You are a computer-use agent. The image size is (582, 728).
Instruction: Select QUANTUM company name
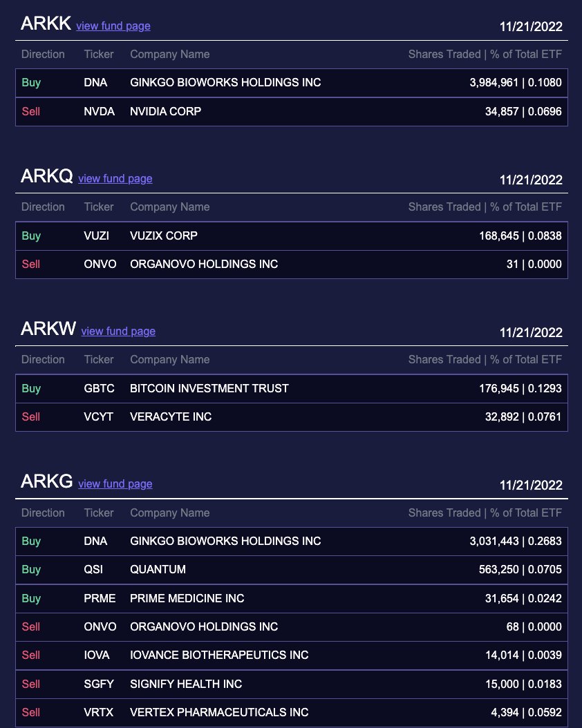[158, 570]
